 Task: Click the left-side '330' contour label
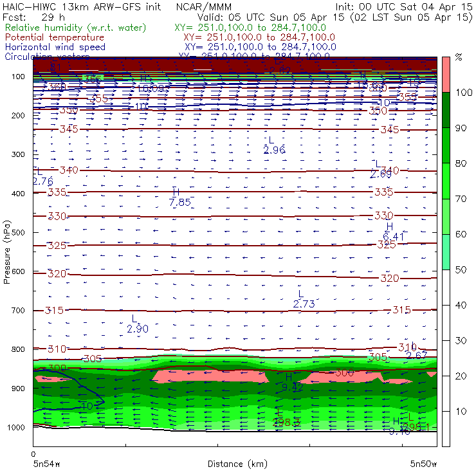click(x=57, y=216)
